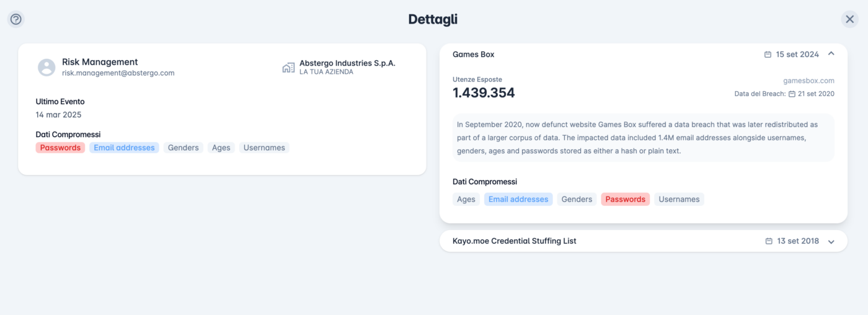Open the help question mark icon
This screenshot has width=868, height=315.
(x=16, y=19)
